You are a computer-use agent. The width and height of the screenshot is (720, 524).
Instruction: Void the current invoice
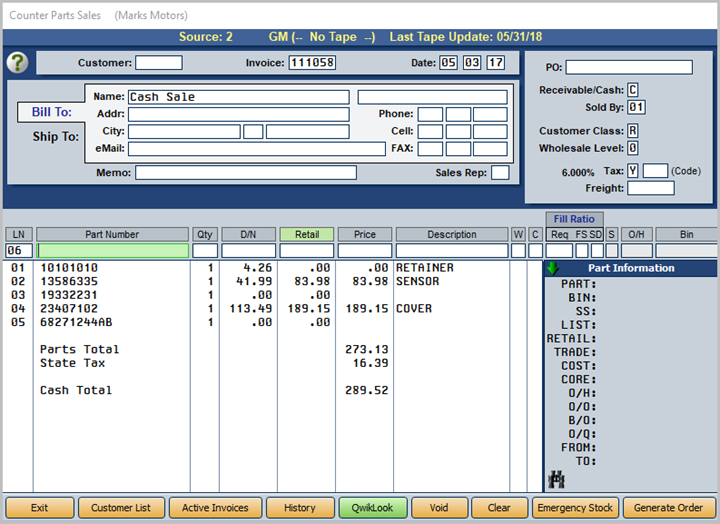(x=438, y=508)
